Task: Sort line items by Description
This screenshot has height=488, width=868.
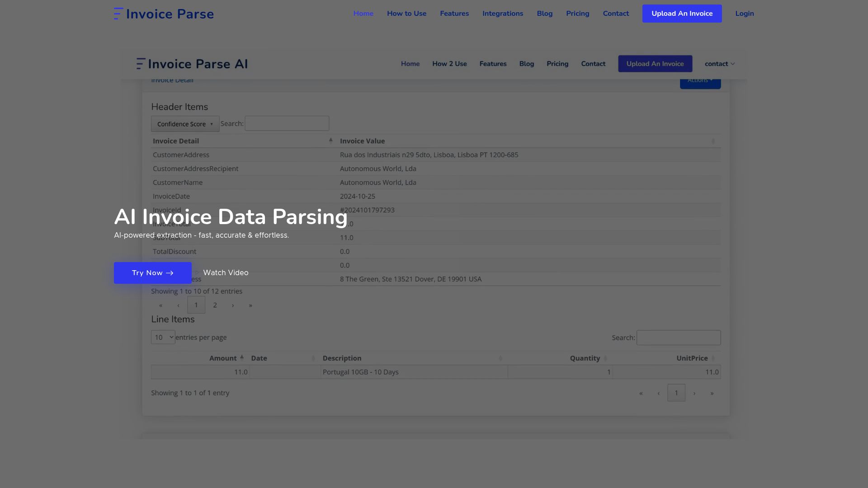Action: [x=414, y=358]
